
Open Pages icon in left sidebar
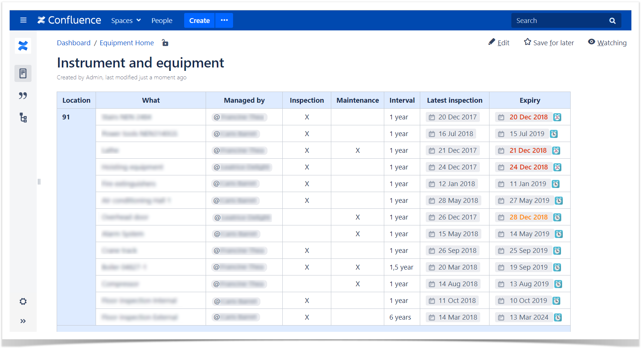point(23,73)
